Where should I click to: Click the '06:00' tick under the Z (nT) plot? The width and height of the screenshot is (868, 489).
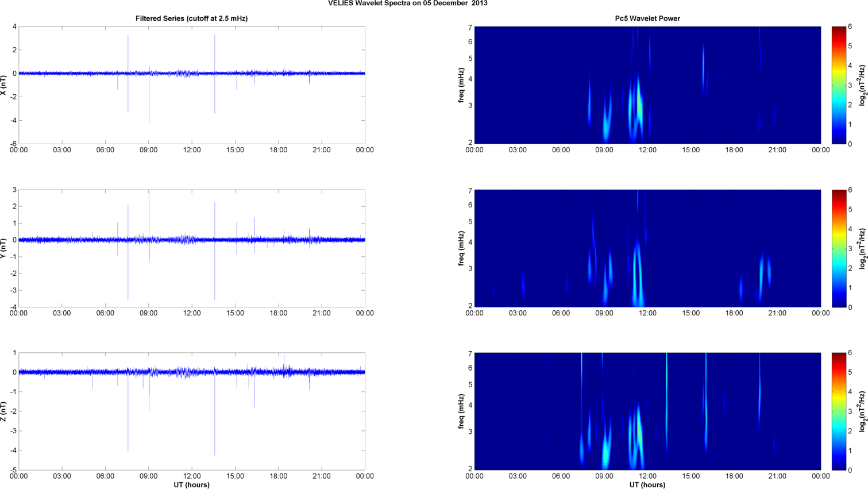pyautogui.click(x=105, y=476)
